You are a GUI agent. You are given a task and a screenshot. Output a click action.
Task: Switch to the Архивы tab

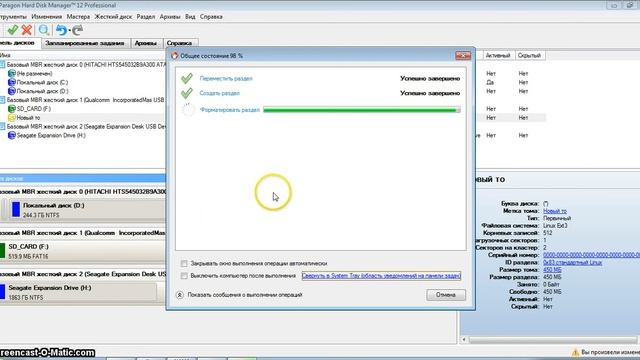point(146,43)
